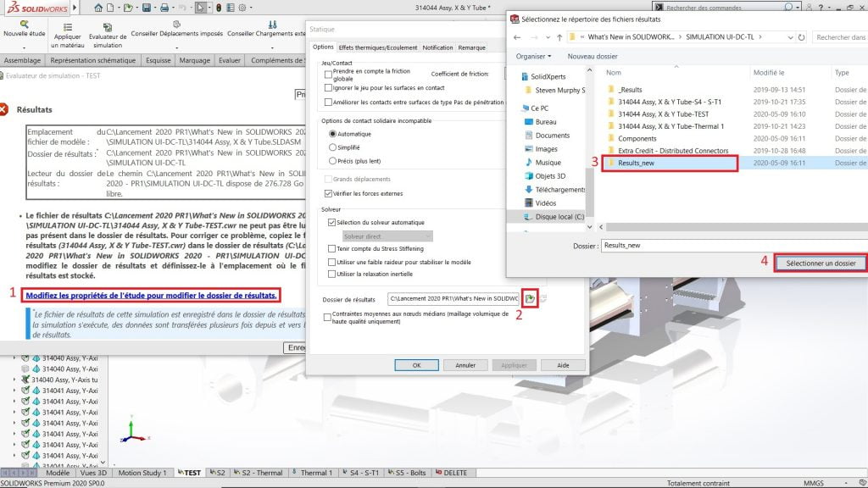868x488 pixels.
Task: Click the Up one level arrow in folder dialog
Action: (x=559, y=37)
